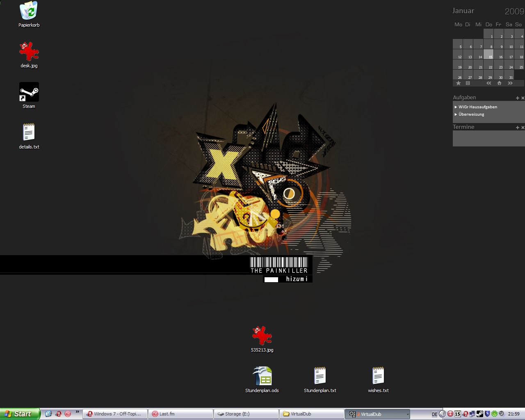The height and width of the screenshot is (420, 525).
Task: Click the list view icon below calendar
Action: pyautogui.click(x=468, y=83)
